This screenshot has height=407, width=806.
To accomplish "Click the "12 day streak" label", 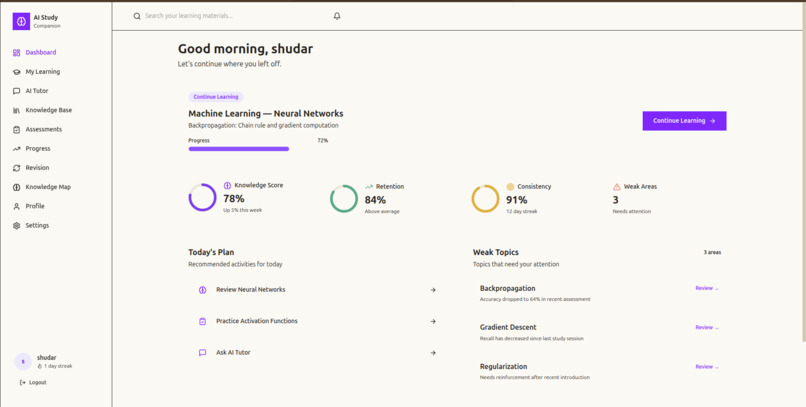I will click(522, 211).
